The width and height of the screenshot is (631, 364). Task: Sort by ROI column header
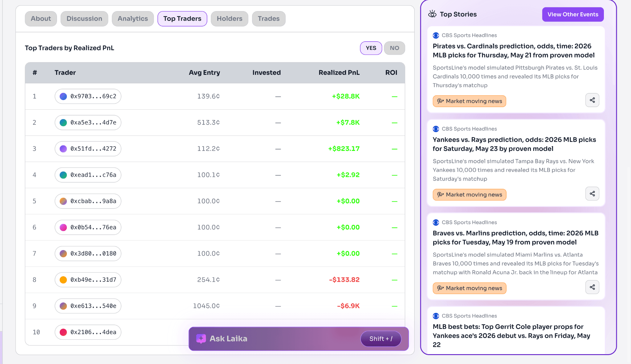391,73
